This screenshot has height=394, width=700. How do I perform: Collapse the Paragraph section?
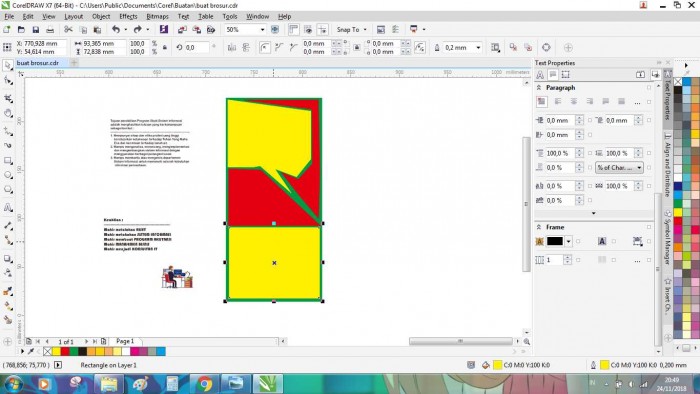539,88
